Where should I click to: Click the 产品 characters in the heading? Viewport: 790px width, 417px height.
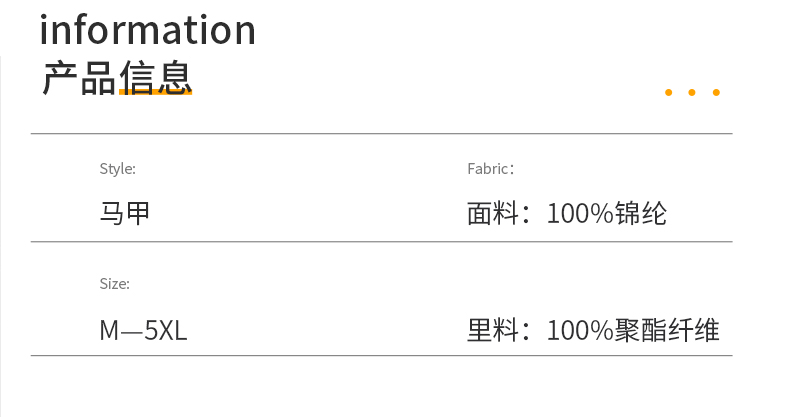[79, 78]
